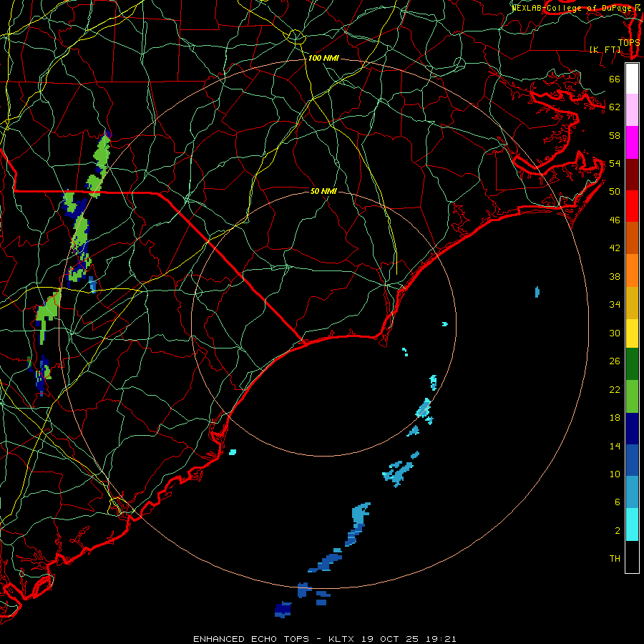Click the bright orange legend swatch
The height and width of the screenshot is (644, 644).
(x=632, y=270)
